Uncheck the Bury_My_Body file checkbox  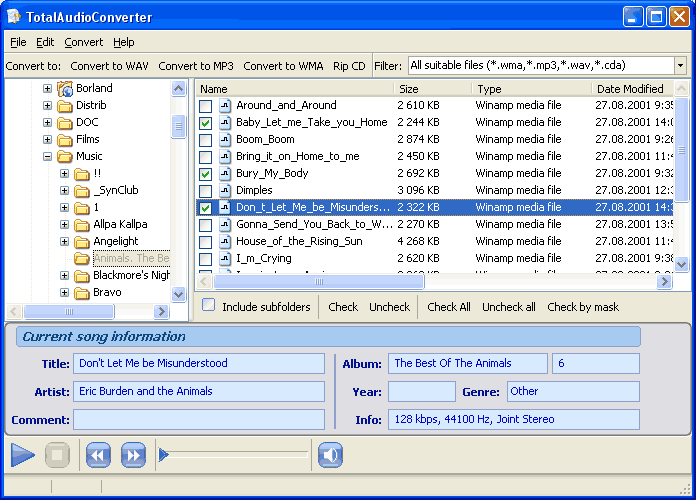click(205, 174)
